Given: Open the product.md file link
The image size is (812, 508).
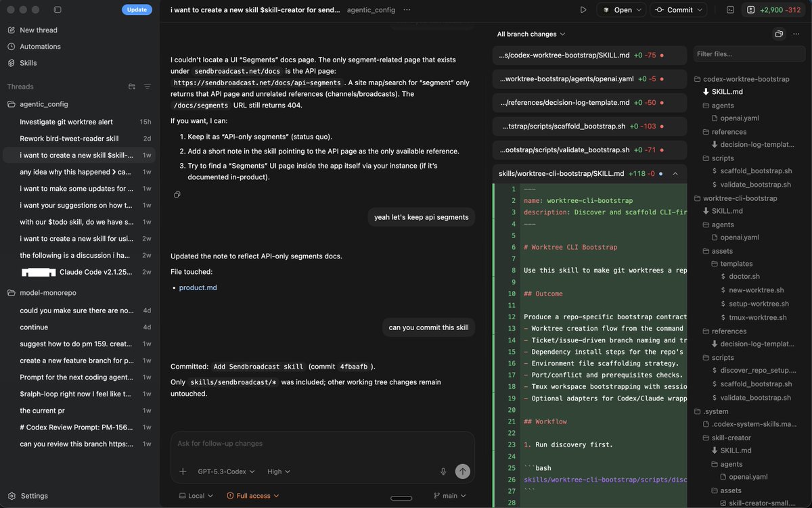Looking at the screenshot, I should click(198, 286).
